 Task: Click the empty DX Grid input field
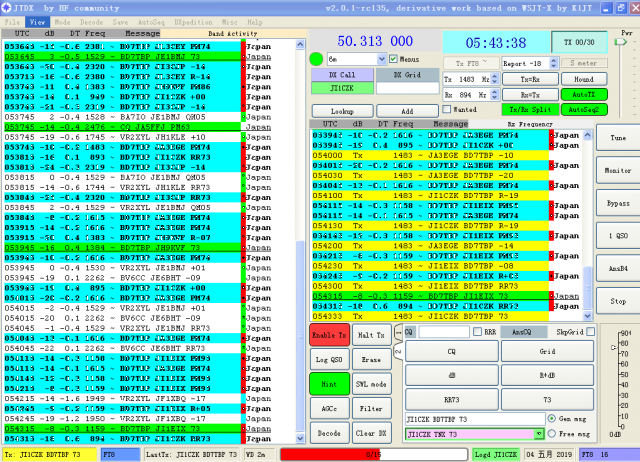(407, 88)
